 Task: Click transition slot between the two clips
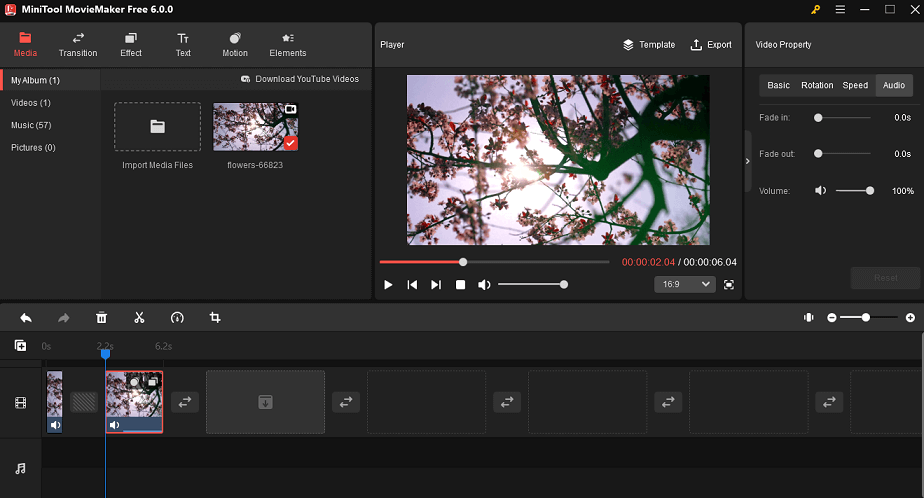tap(84, 402)
